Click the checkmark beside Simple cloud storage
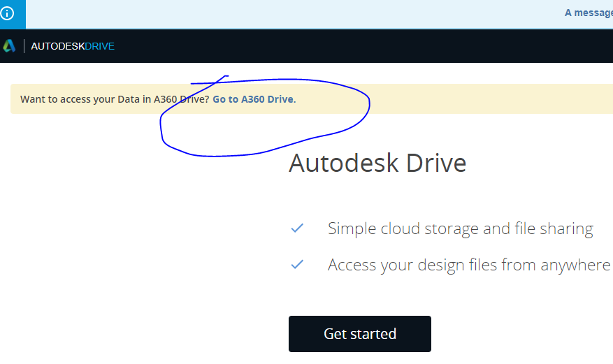The height and width of the screenshot is (364, 613). point(297,228)
